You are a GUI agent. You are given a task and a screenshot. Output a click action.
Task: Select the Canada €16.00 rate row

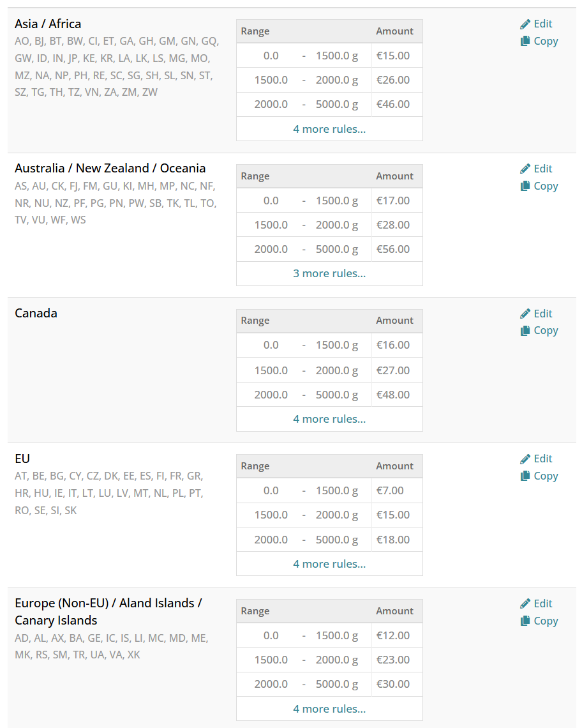(329, 345)
